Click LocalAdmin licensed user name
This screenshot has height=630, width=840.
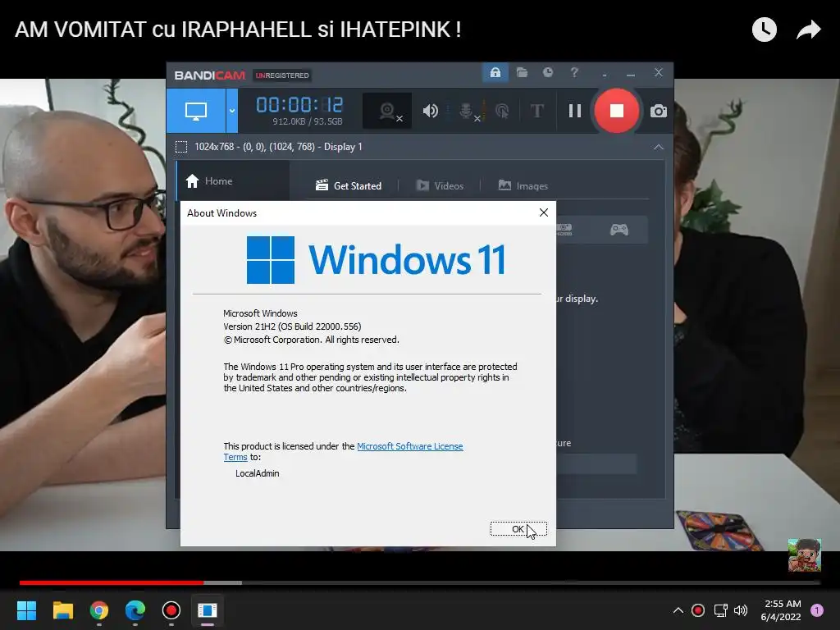[257, 473]
